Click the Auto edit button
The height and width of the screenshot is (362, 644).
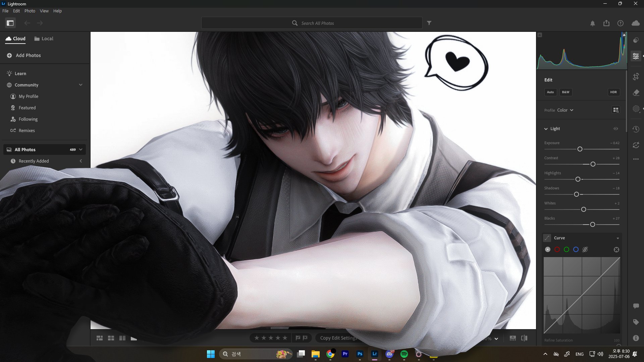550,92
